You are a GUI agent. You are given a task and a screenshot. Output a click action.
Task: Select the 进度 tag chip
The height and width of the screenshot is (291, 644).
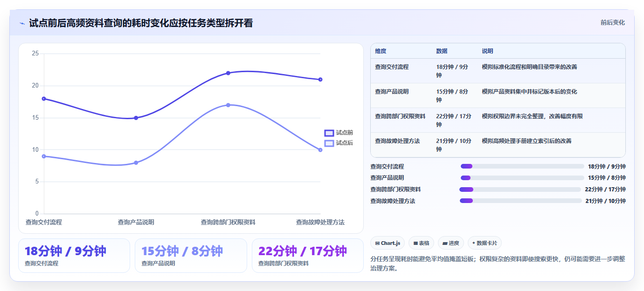tap(451, 243)
